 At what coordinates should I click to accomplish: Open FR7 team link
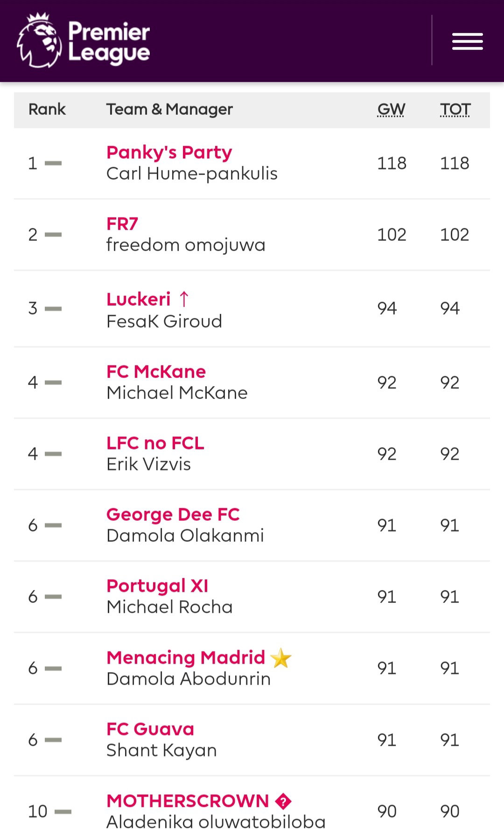coord(122,224)
